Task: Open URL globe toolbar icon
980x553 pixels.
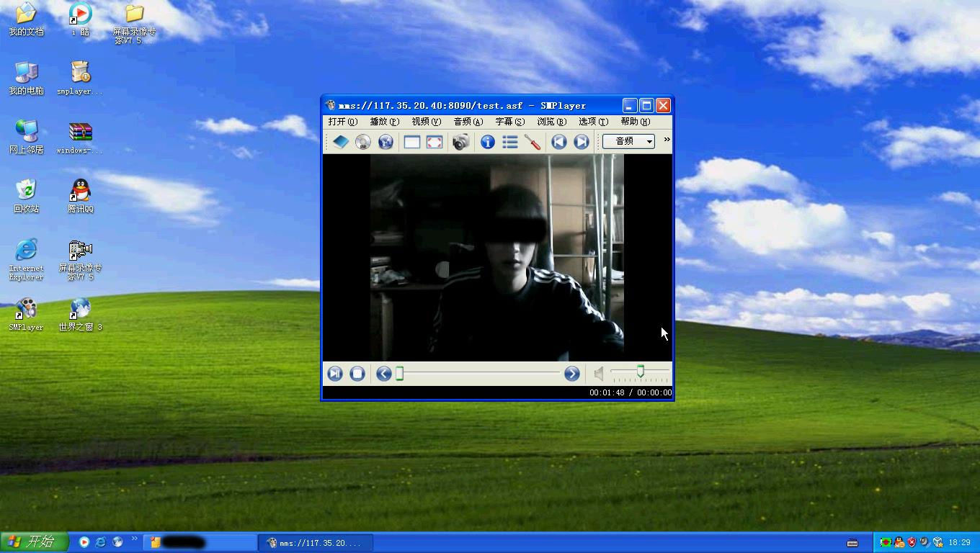Action: click(386, 142)
